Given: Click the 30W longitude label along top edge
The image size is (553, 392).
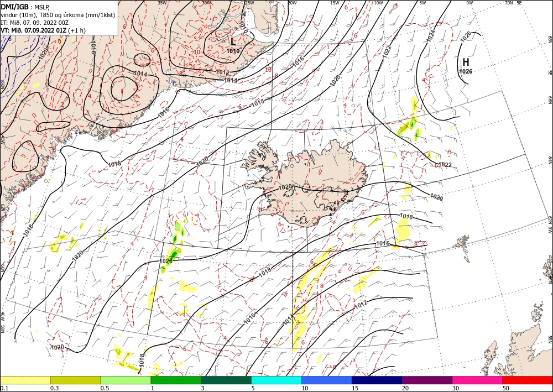Looking at the screenshot, I should (x=207, y=3).
